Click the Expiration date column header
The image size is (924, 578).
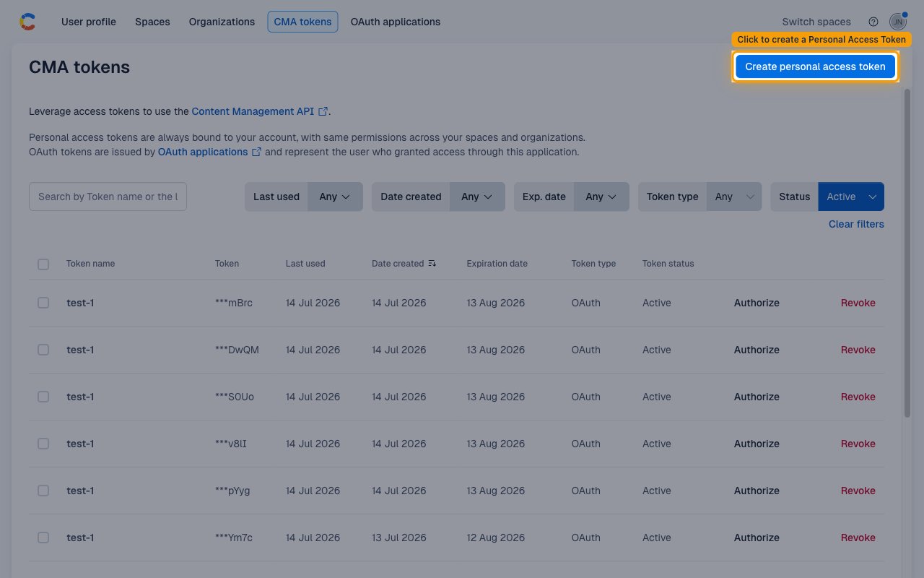click(497, 264)
